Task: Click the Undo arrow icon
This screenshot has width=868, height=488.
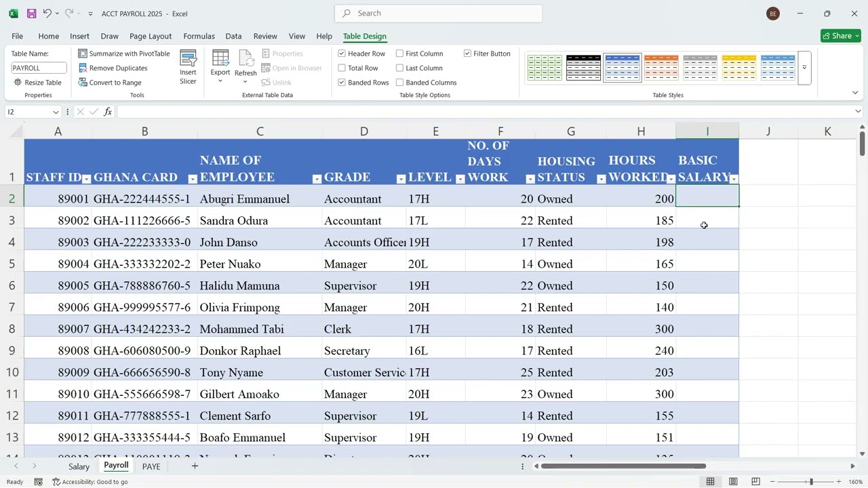Action: [47, 14]
